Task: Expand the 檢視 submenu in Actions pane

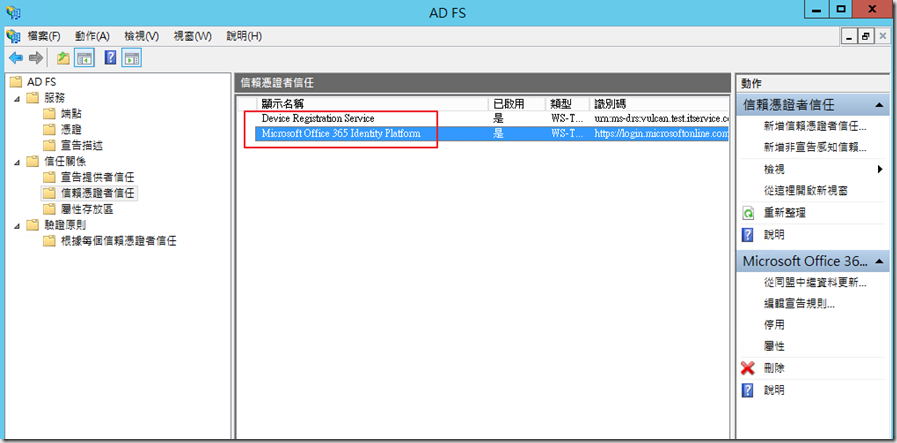Action: pyautogui.click(x=880, y=169)
